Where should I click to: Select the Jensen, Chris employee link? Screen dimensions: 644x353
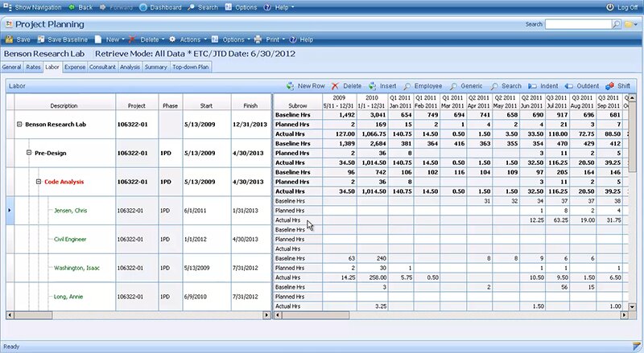[x=73, y=211]
